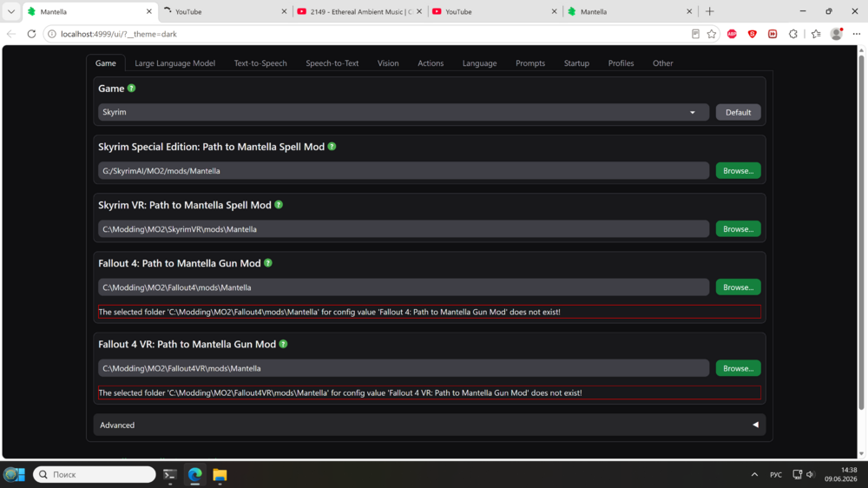Browse for Fallout 4 VR Gun Mod folder
868x488 pixels.
(x=738, y=368)
